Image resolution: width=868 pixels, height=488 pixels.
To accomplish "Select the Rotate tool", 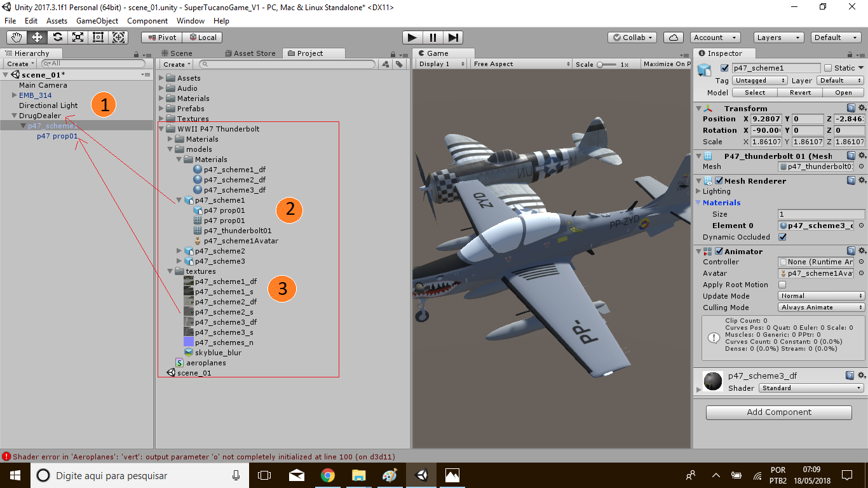I will click(57, 37).
